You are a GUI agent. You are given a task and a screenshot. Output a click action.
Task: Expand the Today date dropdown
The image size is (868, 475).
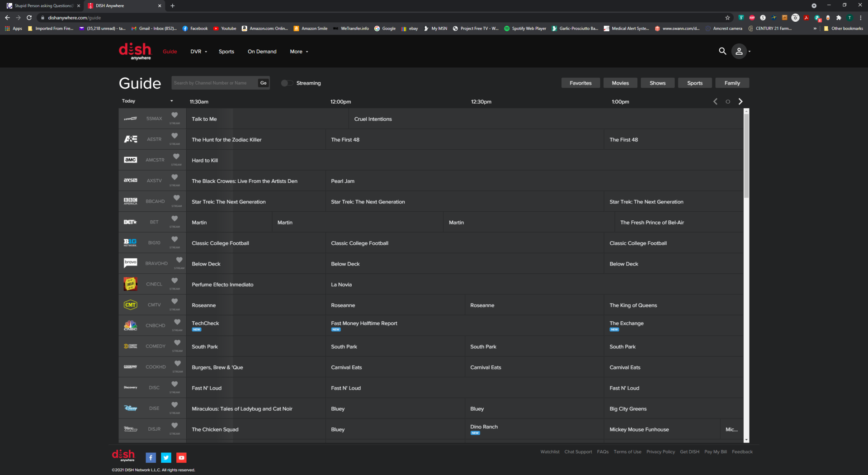coord(147,101)
